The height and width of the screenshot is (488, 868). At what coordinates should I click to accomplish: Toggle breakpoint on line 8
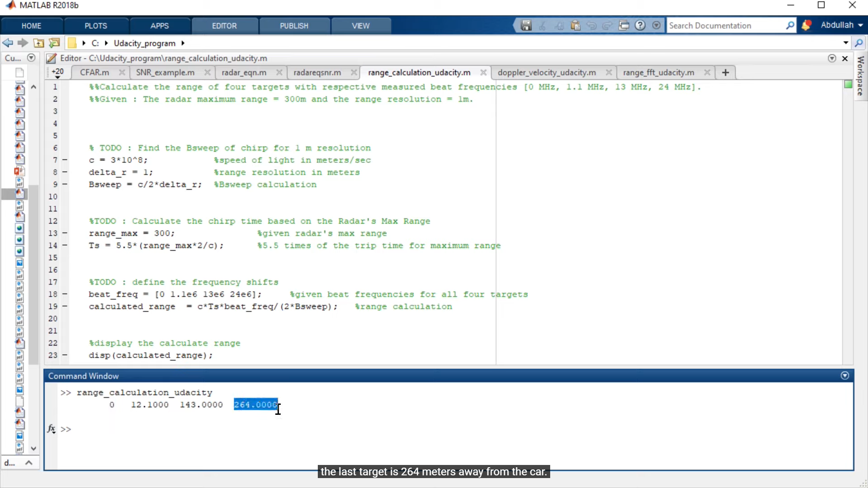click(x=65, y=172)
